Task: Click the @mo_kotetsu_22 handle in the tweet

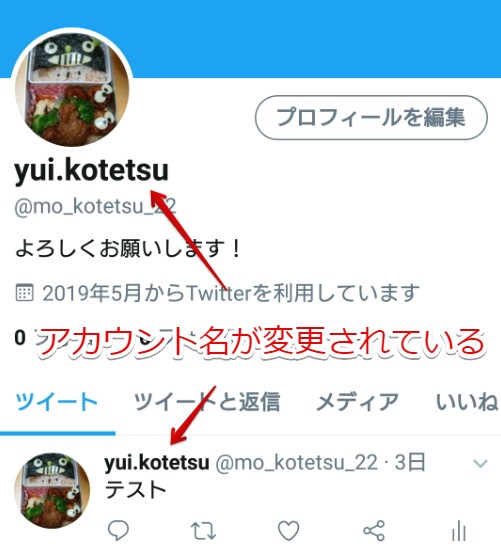Action: [x=297, y=463]
